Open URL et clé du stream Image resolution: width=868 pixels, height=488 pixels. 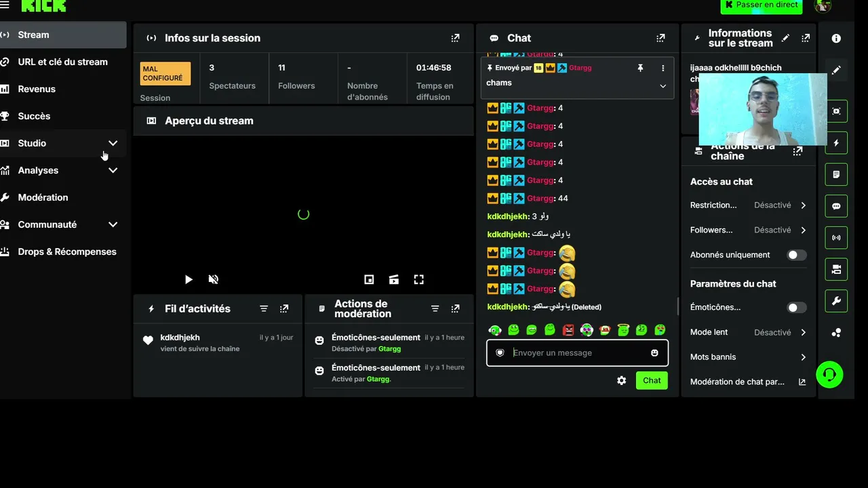[63, 62]
